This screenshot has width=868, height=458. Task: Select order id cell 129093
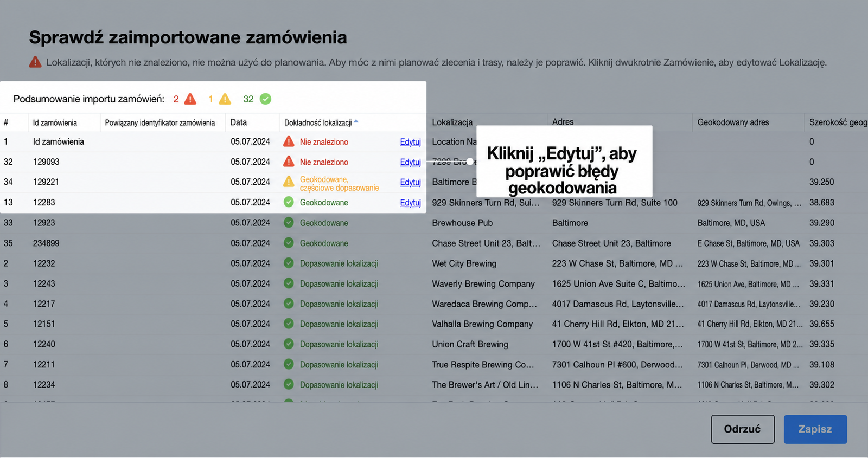46,162
